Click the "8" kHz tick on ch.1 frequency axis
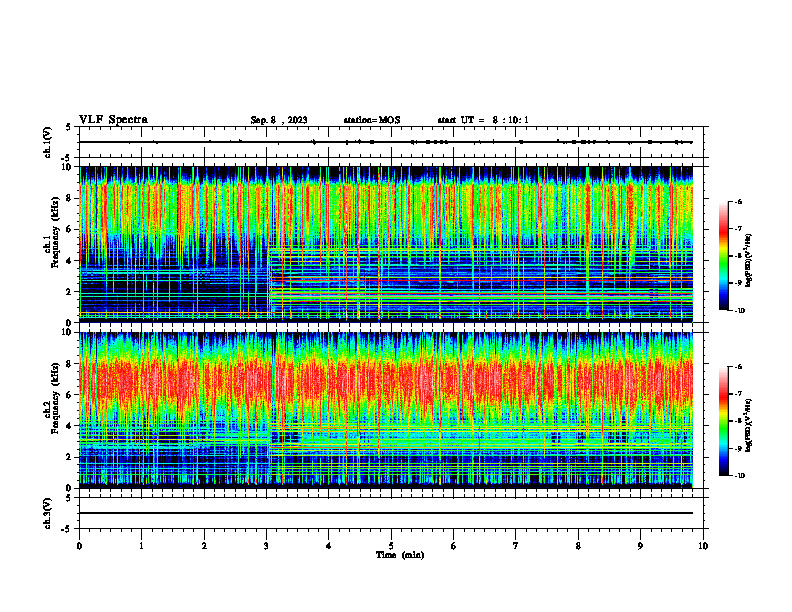Image resolution: width=792 pixels, height=612 pixels. tap(70, 198)
